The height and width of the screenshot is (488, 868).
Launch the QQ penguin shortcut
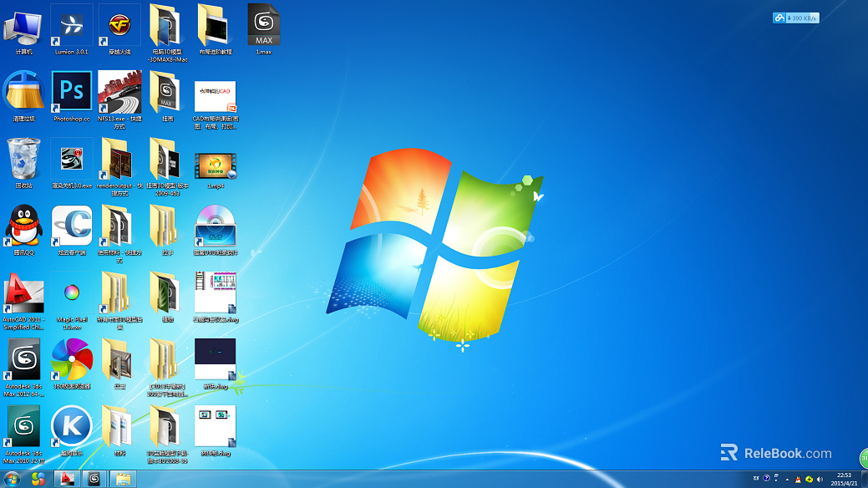coord(23,229)
